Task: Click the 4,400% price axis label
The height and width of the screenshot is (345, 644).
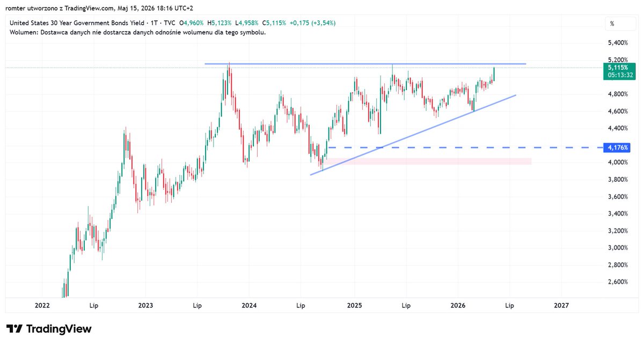Action: 617,128
